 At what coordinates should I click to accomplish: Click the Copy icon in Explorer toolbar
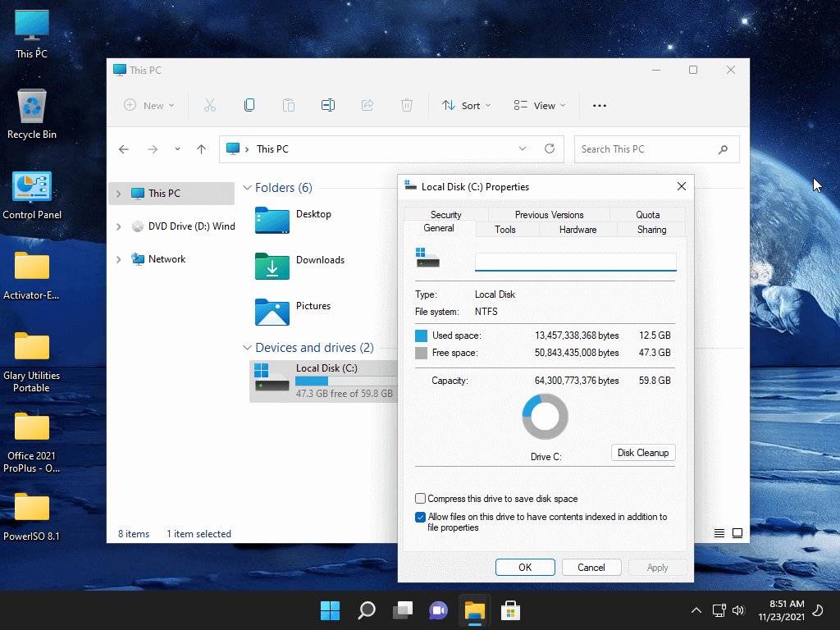coord(249,105)
